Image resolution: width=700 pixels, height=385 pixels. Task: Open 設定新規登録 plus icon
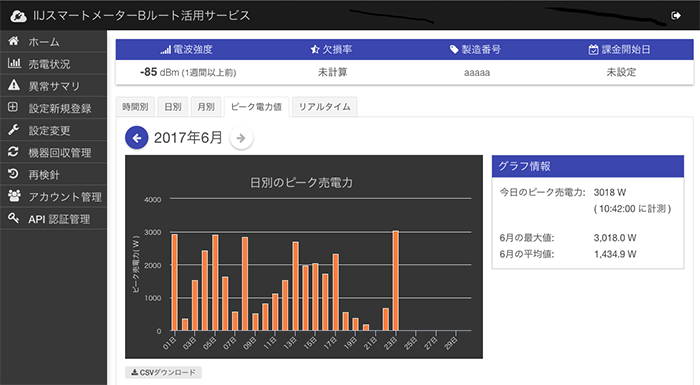[x=13, y=107]
